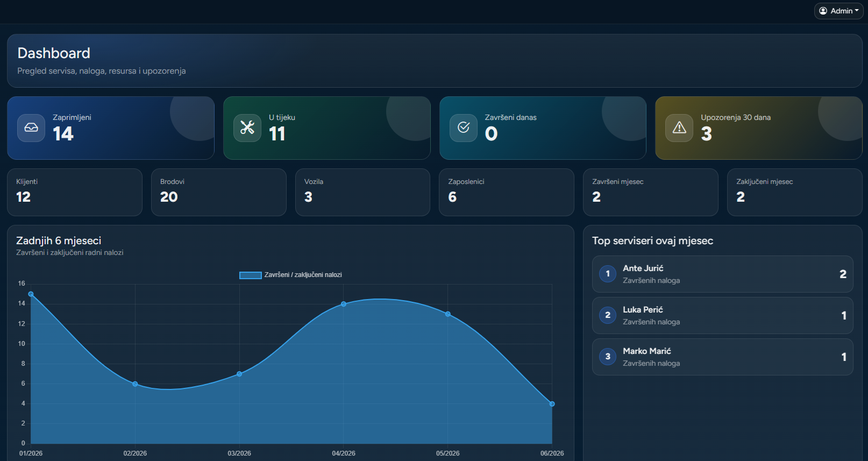This screenshot has height=461, width=868.
Task: Click rank badge 2 beside Luka Perić
Action: pos(608,315)
